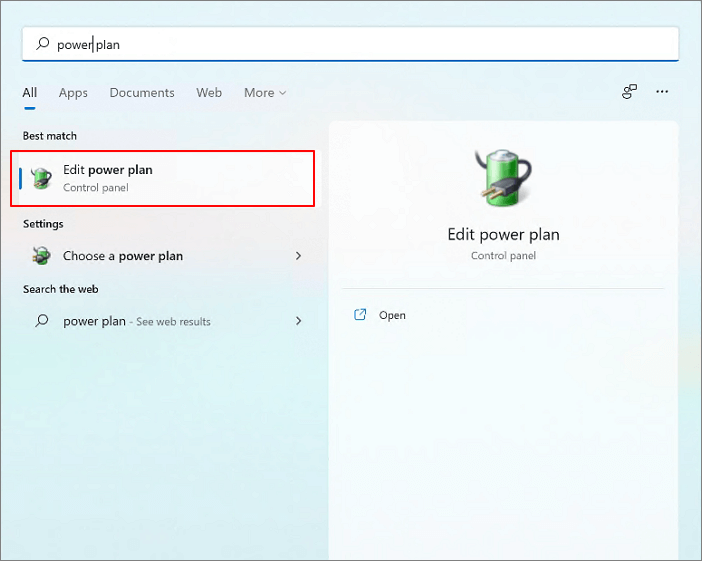Click the feedback person icon at top right

pyautogui.click(x=629, y=92)
